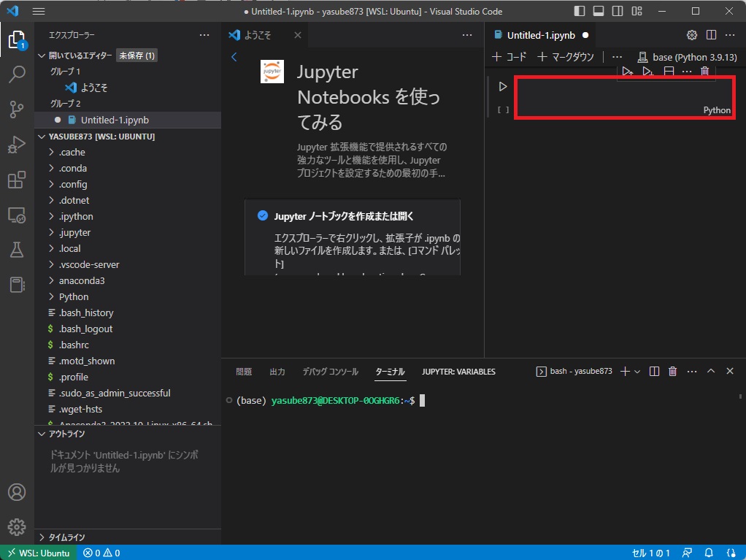Image resolution: width=746 pixels, height=560 pixels.
Task: Open the Search view in activity bar
Action: tap(17, 74)
